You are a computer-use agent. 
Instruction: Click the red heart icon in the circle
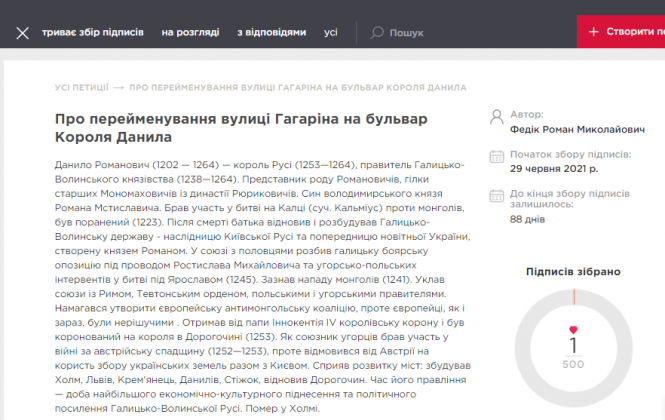pos(573,330)
